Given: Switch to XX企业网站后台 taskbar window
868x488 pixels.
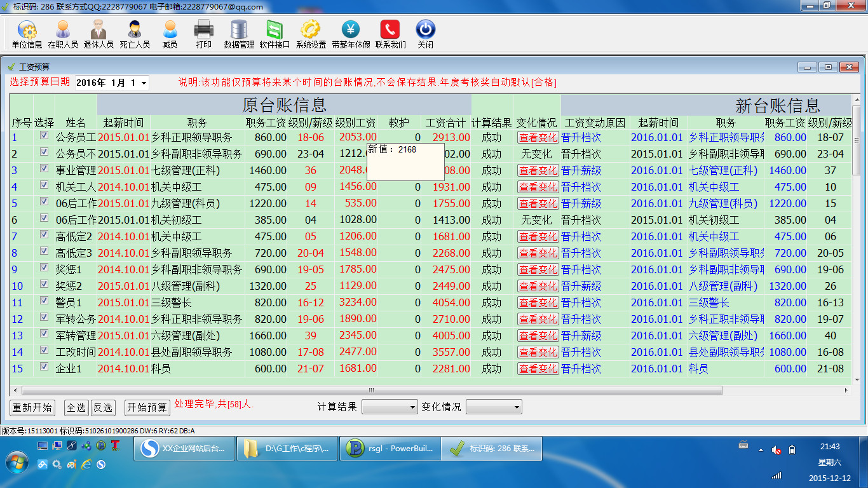Looking at the screenshot, I should click(184, 449).
